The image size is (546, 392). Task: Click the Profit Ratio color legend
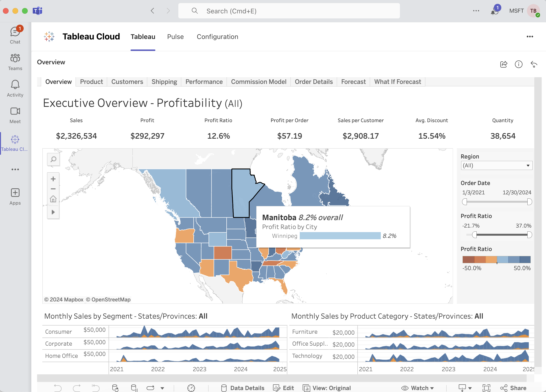[497, 259]
